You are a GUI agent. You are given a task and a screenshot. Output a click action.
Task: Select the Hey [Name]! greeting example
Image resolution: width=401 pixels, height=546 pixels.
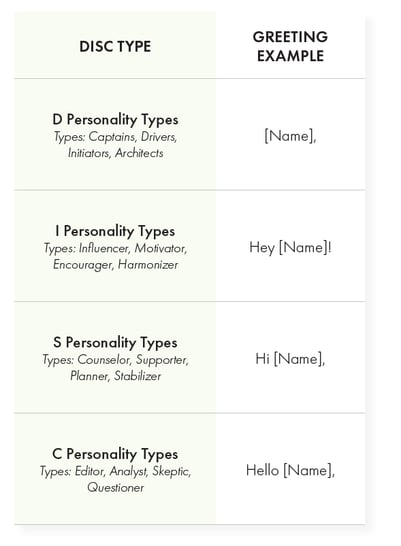(x=290, y=247)
